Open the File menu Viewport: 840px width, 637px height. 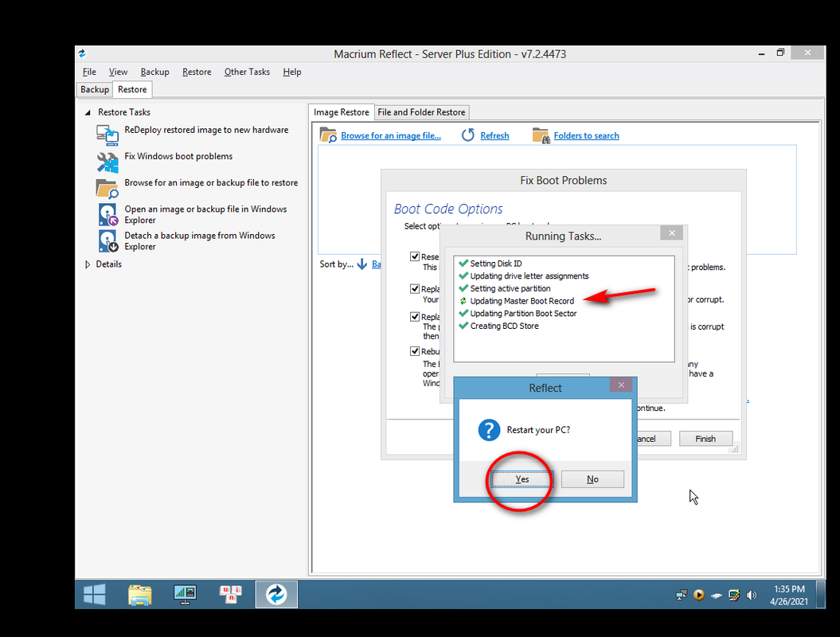(89, 72)
